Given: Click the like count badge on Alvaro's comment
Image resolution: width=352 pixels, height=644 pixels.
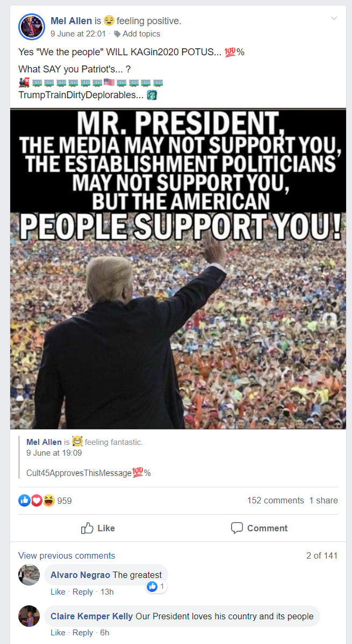Looking at the screenshot, I should tap(156, 587).
